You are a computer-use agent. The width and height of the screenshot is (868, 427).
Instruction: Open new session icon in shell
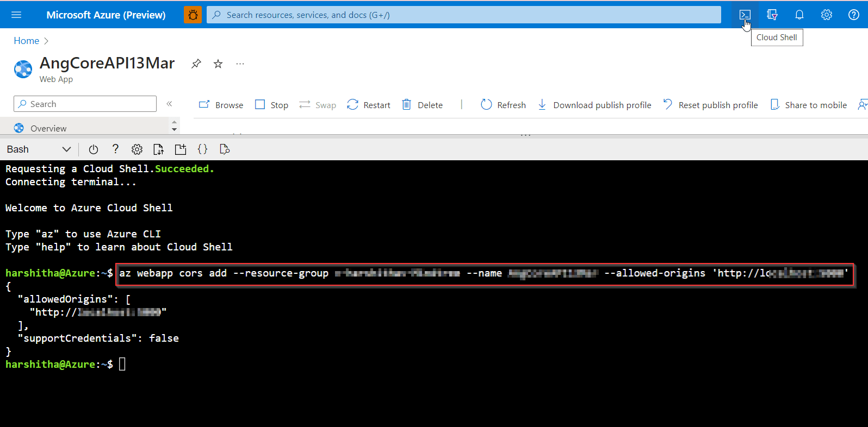181,149
